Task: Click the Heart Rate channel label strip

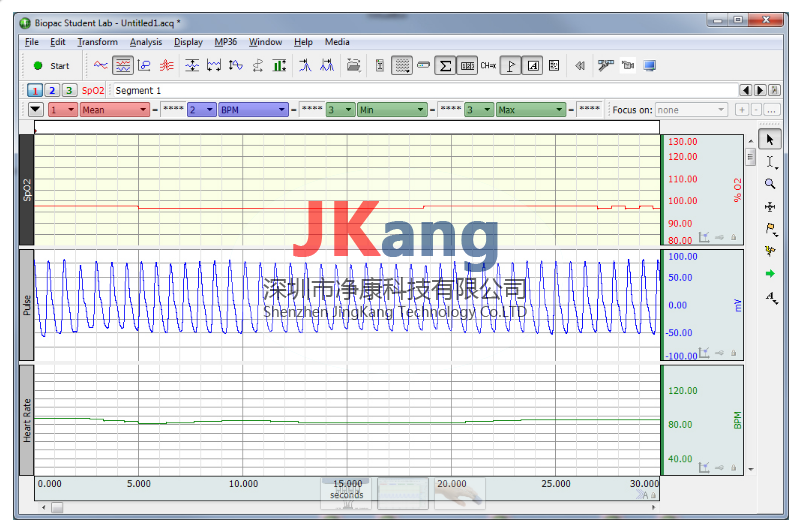Action: tap(27, 420)
